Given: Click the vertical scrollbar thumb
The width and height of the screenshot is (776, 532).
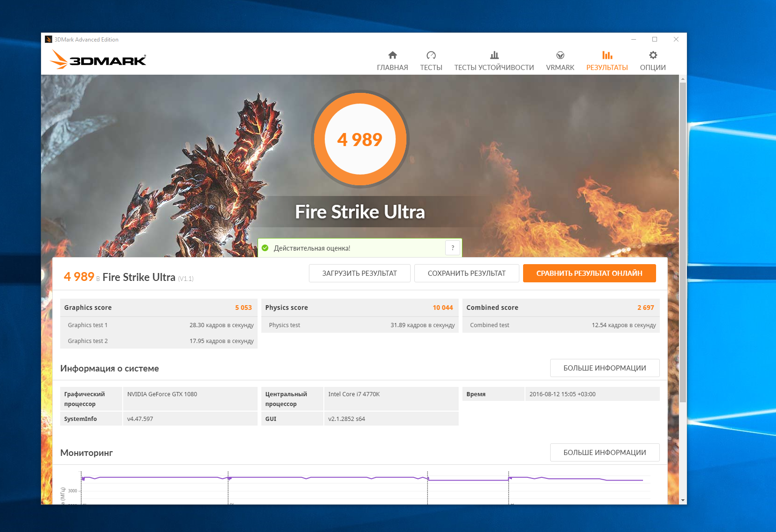Looking at the screenshot, I should (683, 242).
